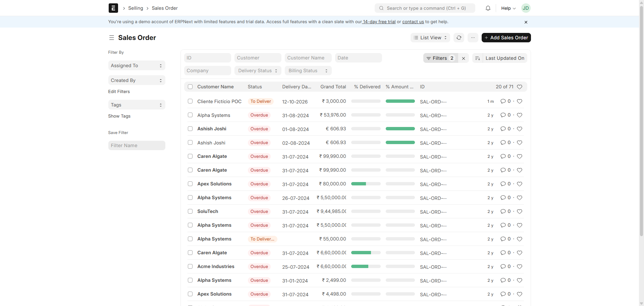Like the SoluTech order
The height and width of the screenshot is (306, 644).
point(520,211)
